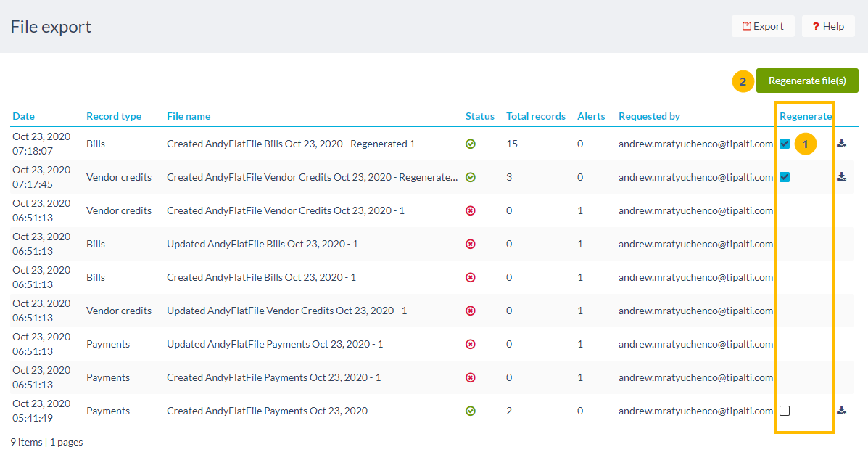Sort table by Date column header
The width and height of the screenshot is (868, 455).
click(23, 116)
